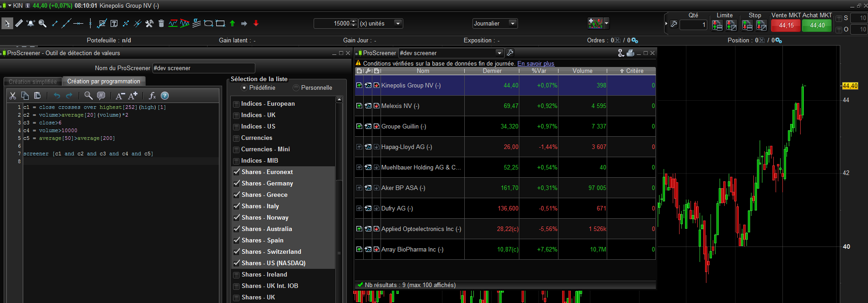
Task: Select the magnifier zoom tool in top toolbar
Action: point(42,23)
